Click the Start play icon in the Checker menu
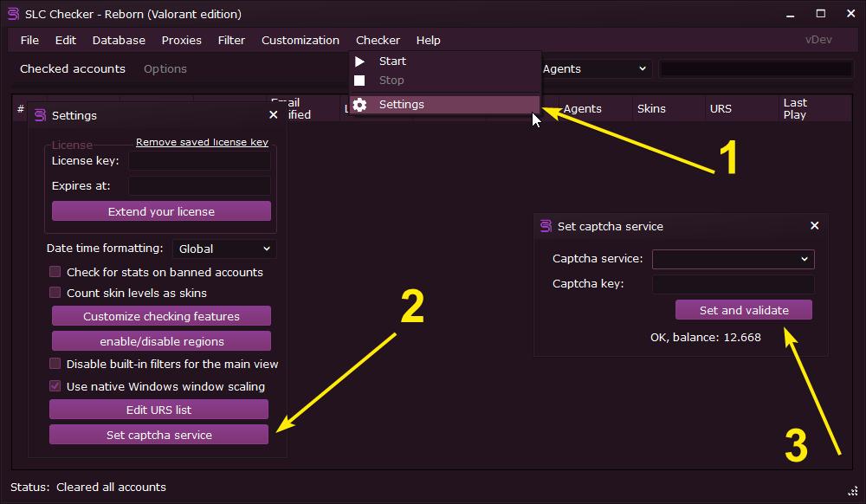The width and height of the screenshot is (866, 504). tap(359, 61)
